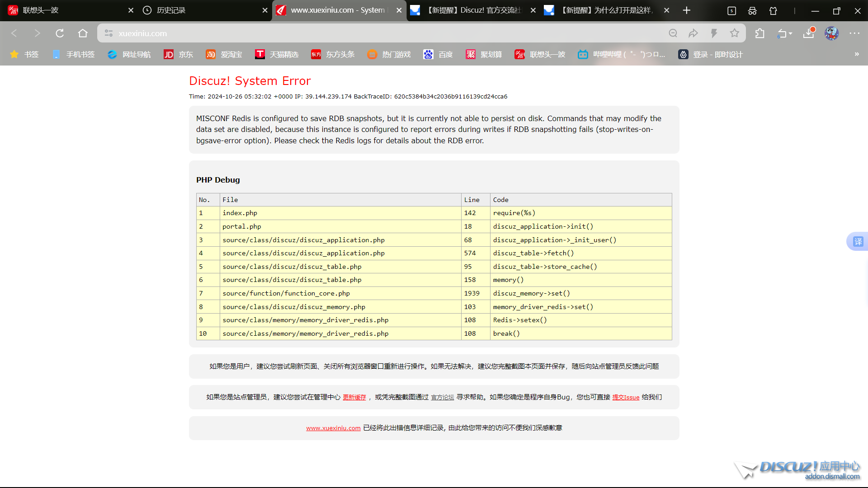This screenshot has width=868, height=488.
Task: Open the downloads icon with red badge
Action: 808,33
